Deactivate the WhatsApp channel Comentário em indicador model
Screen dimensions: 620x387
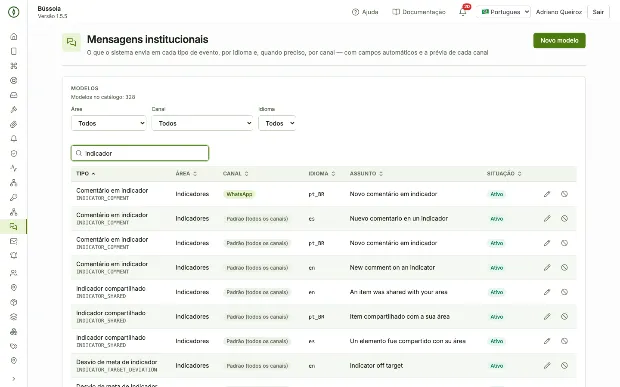pyautogui.click(x=564, y=194)
